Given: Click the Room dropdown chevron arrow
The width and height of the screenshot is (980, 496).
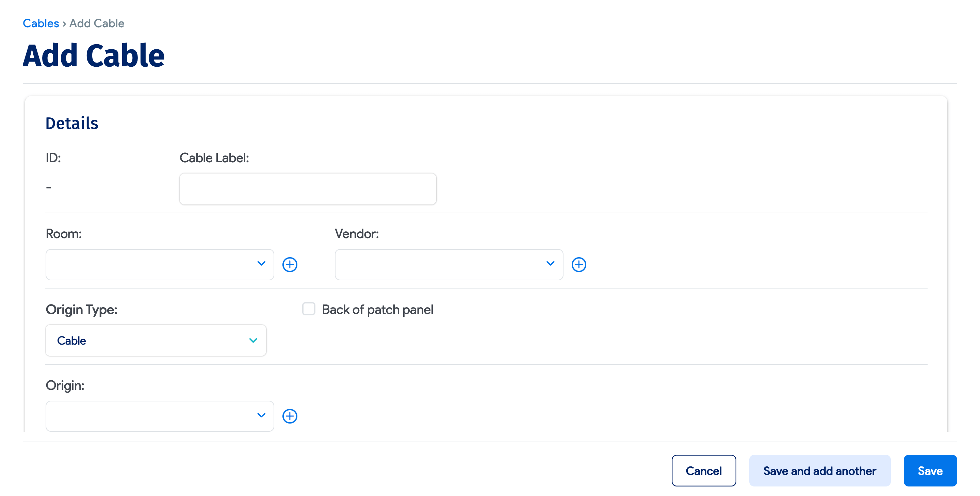Looking at the screenshot, I should click(261, 264).
